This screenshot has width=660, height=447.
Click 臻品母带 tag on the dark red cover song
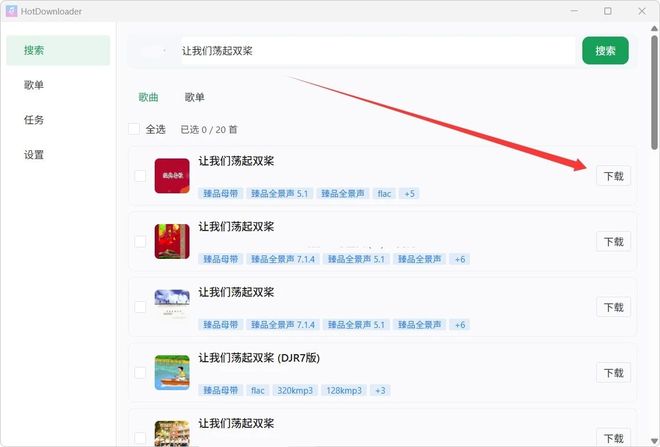point(221,194)
